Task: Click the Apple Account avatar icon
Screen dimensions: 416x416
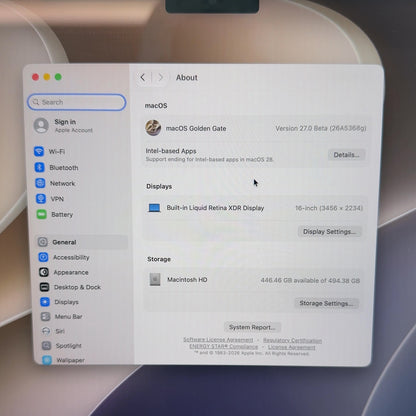Action: click(x=41, y=125)
